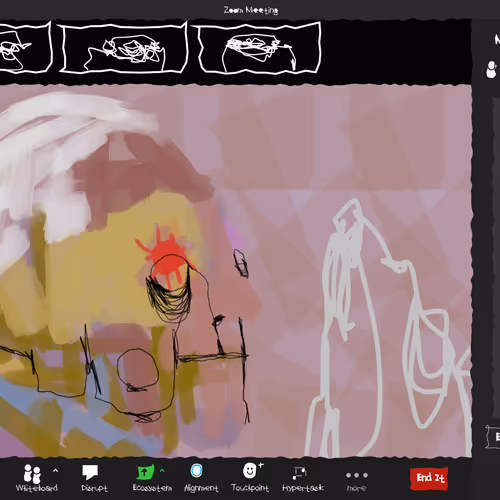Expand the green caret beside Ecosystem

[162, 471]
